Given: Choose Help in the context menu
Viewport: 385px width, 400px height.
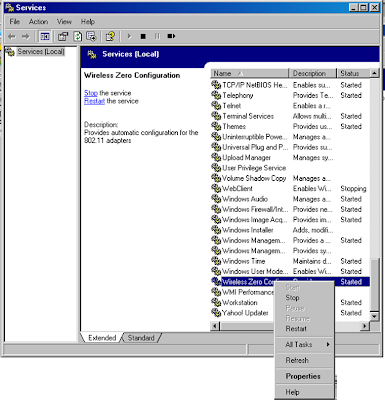Looking at the screenshot, I should point(292,392).
